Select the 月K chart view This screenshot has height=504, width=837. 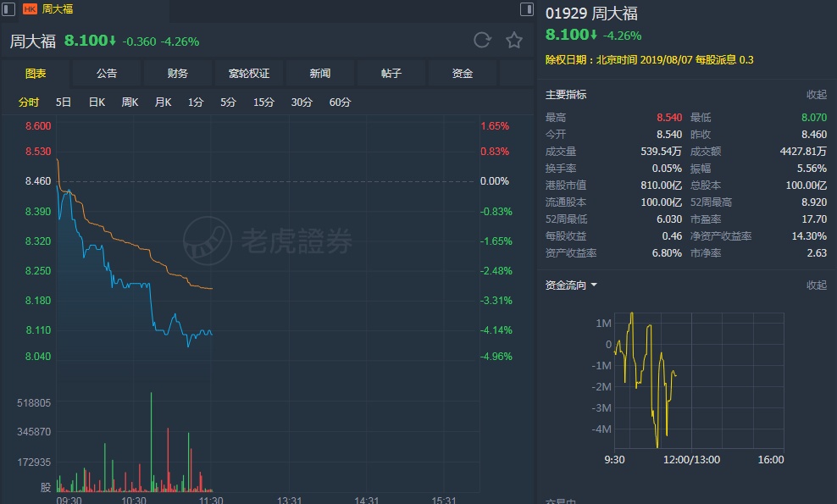[163, 102]
